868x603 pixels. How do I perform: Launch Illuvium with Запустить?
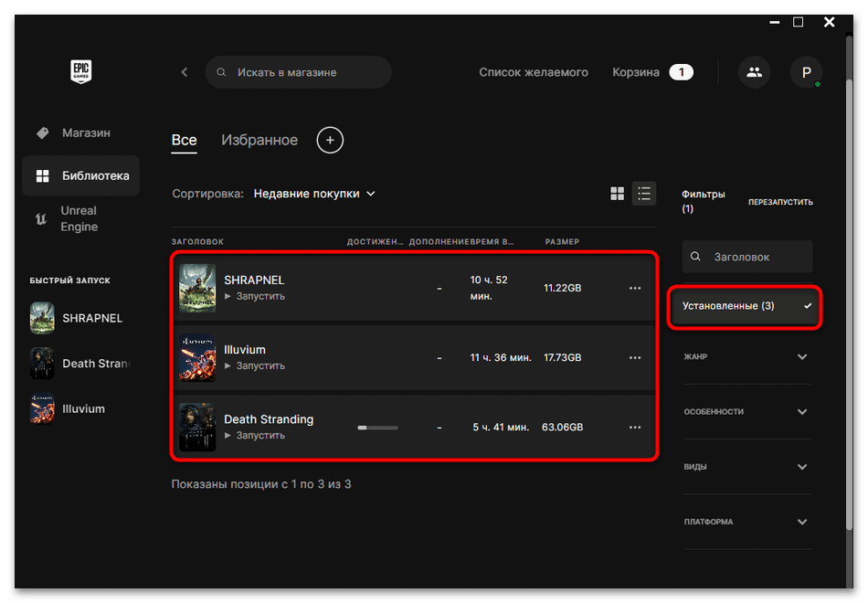(x=255, y=366)
